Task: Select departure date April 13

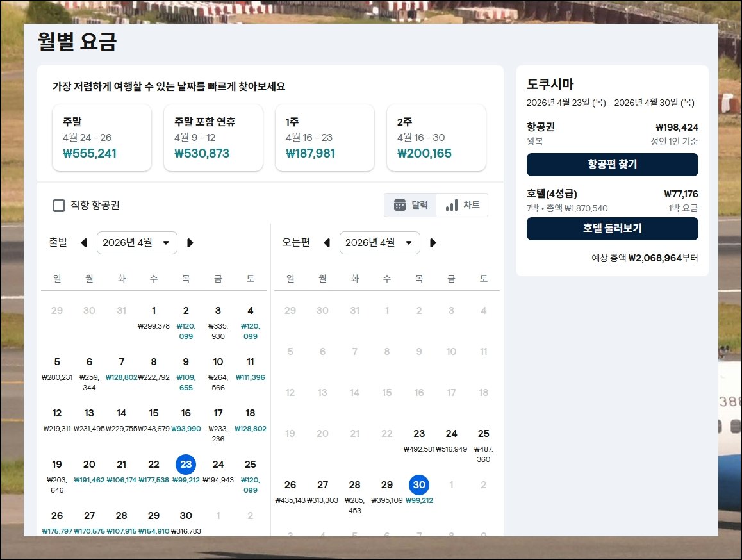Action: click(89, 420)
